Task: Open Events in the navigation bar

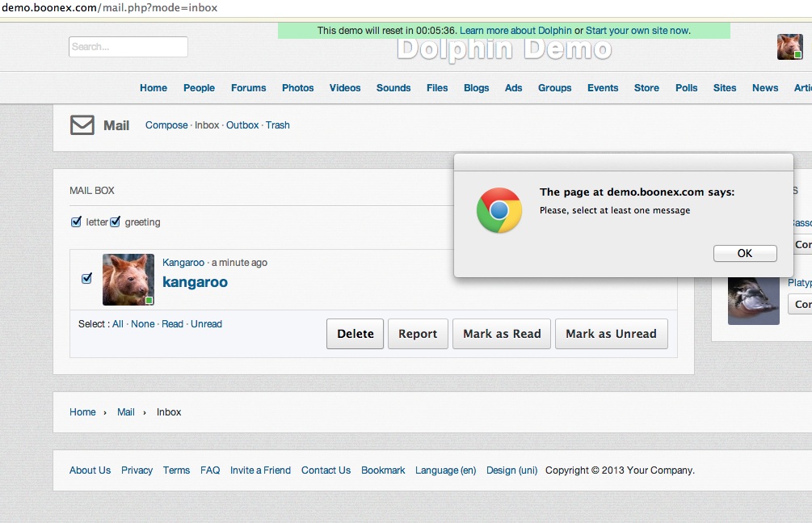Action: (603, 88)
